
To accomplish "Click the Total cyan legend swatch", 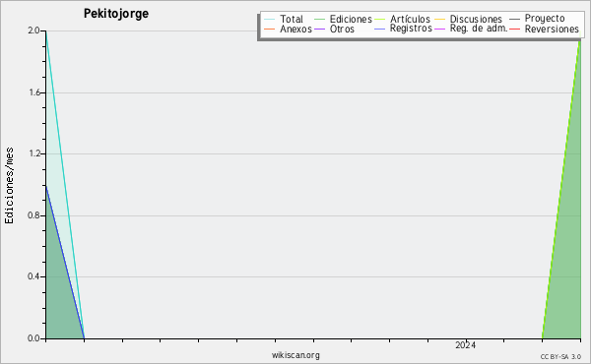I will (270, 20).
